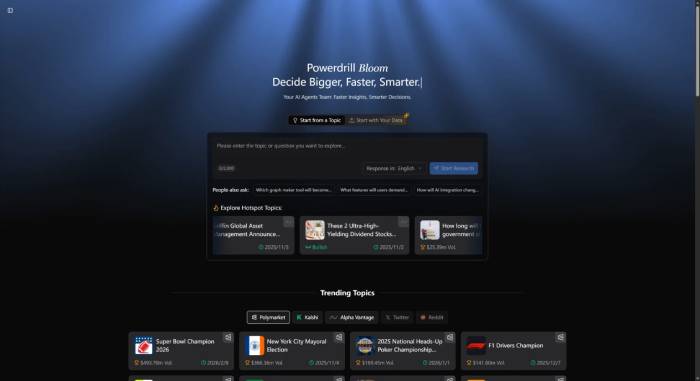This screenshot has height=381, width=700.
Task: Switch to the Start with Your Data tab
Action: tap(376, 120)
